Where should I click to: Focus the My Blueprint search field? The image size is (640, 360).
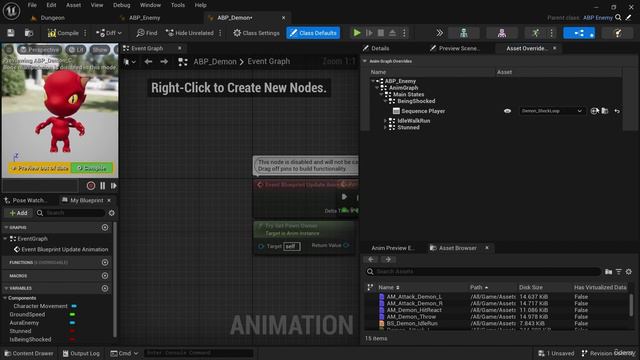pos(70,213)
